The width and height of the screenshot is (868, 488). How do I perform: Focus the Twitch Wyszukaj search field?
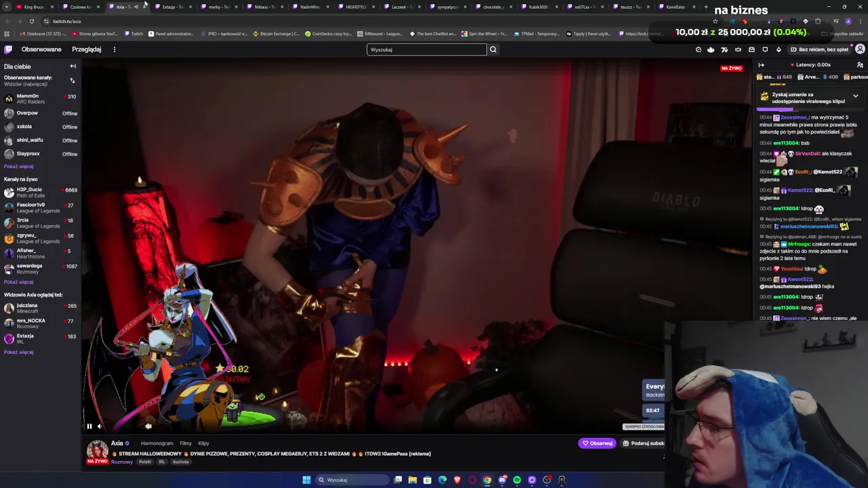[427, 49]
